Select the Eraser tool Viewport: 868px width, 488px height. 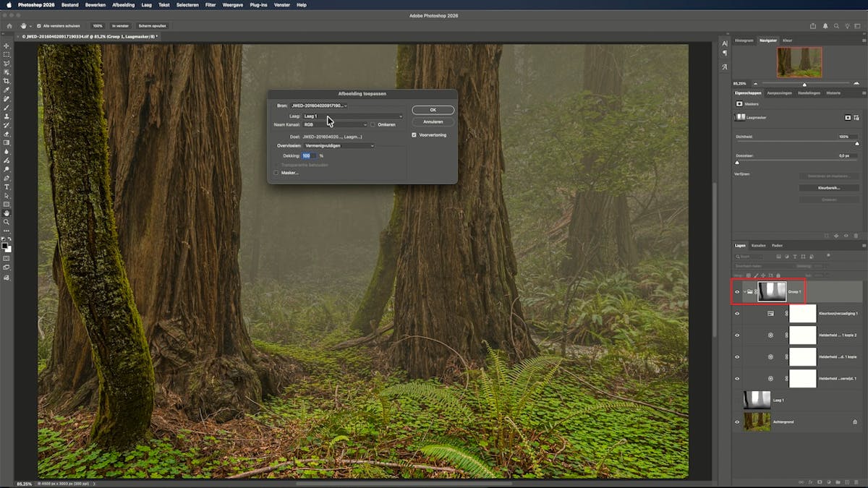(x=7, y=134)
